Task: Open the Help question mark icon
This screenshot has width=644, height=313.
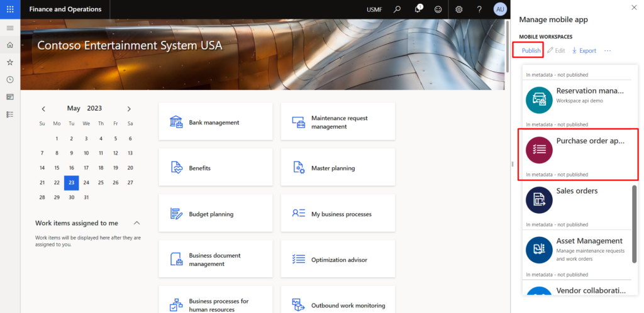Action: [x=479, y=9]
